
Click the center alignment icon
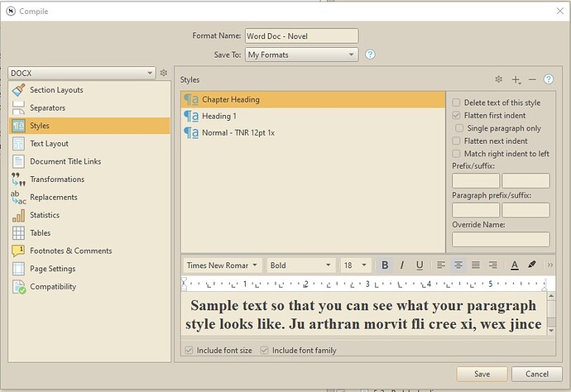tap(458, 265)
